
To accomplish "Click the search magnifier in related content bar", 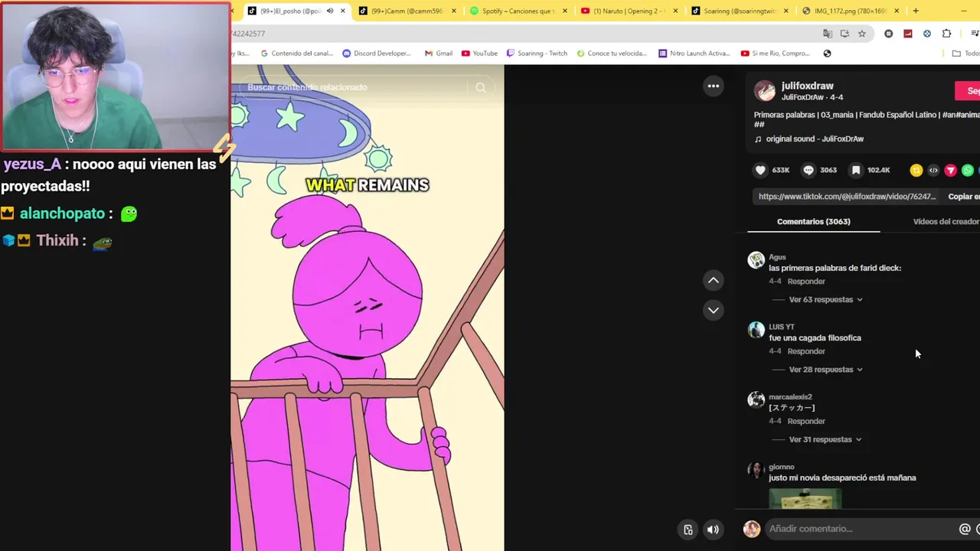I will [481, 87].
